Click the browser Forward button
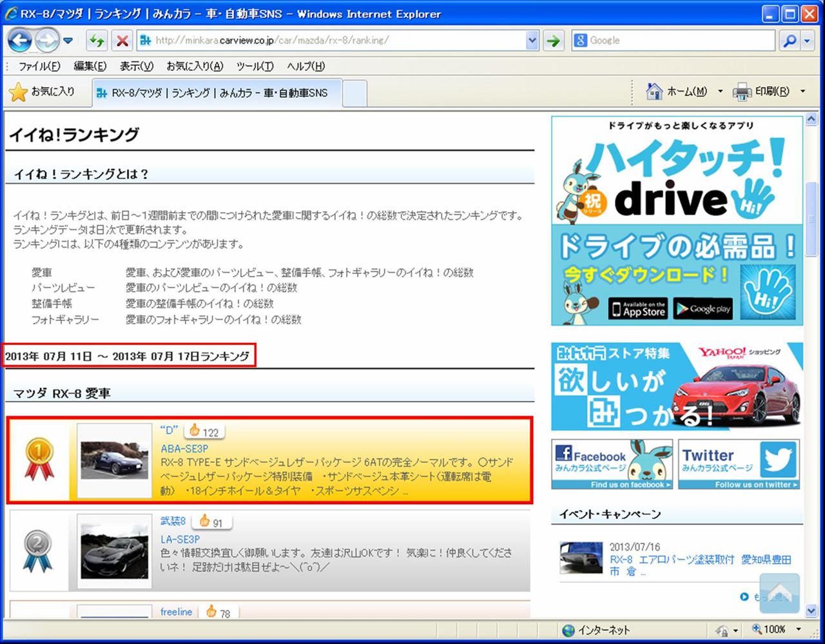The height and width of the screenshot is (644, 825). point(47,41)
